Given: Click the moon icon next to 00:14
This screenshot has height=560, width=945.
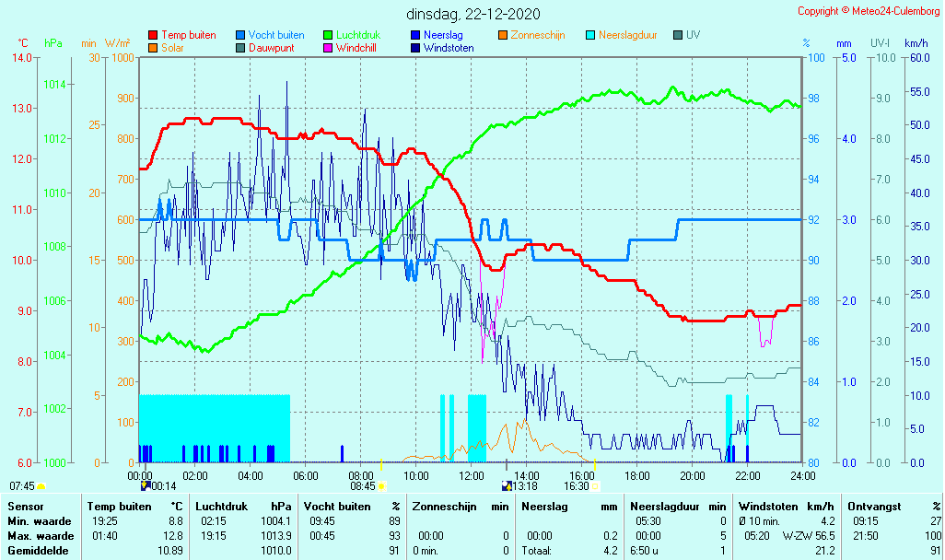Looking at the screenshot, I should (145, 485).
